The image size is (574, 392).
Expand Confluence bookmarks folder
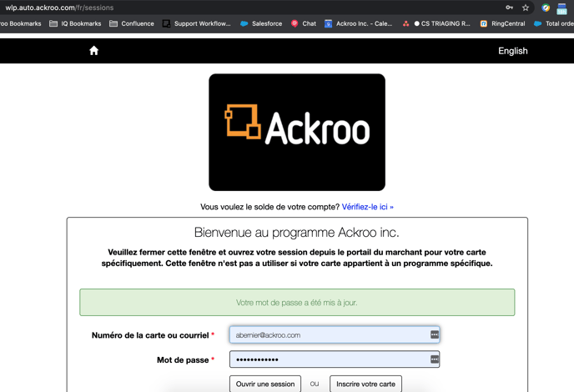pyautogui.click(x=132, y=23)
